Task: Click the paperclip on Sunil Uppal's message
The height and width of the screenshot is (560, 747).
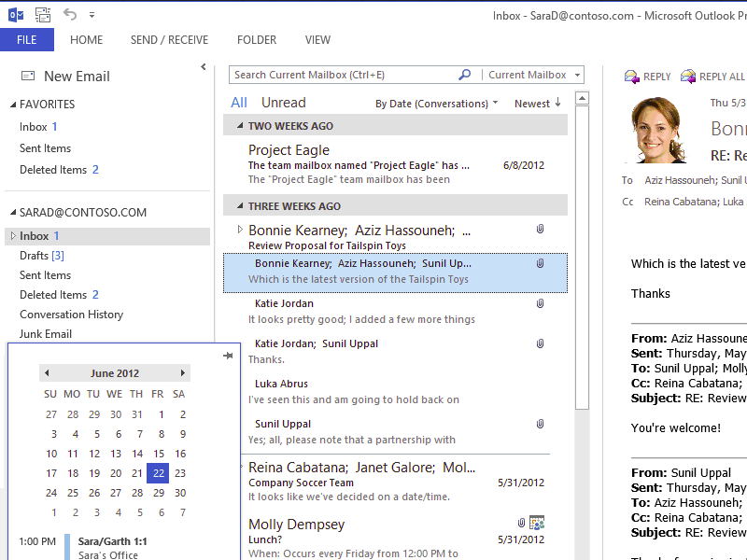Action: pos(540,424)
